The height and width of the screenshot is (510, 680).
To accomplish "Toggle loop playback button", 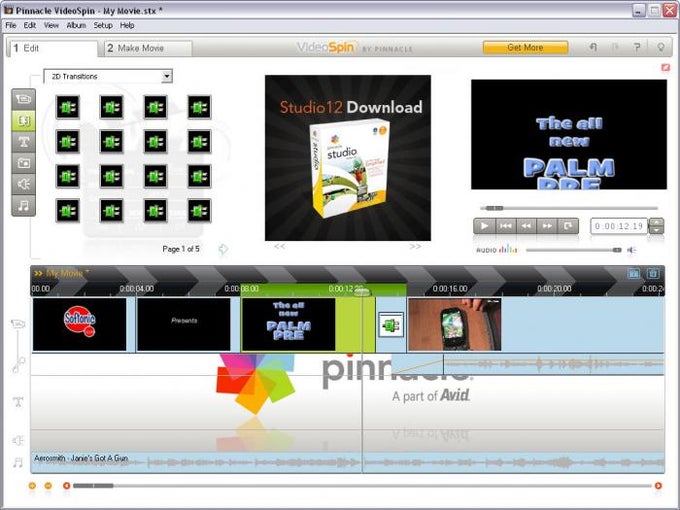I will 568,226.
